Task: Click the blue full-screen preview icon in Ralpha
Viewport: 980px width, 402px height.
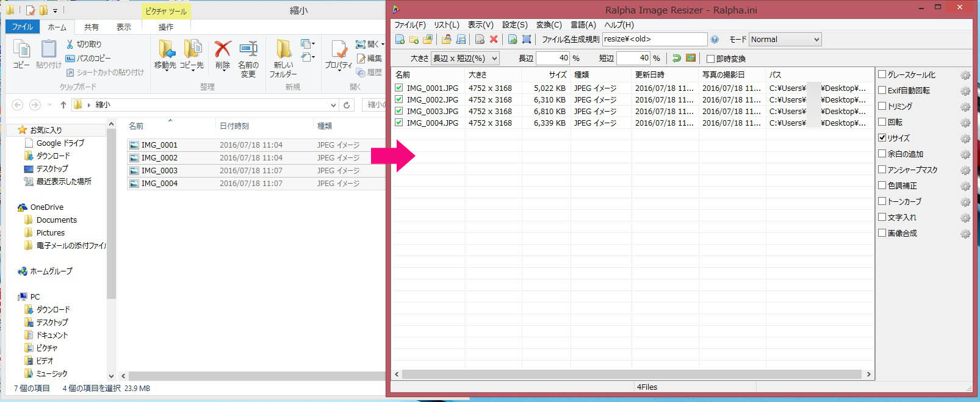Action: [x=527, y=40]
